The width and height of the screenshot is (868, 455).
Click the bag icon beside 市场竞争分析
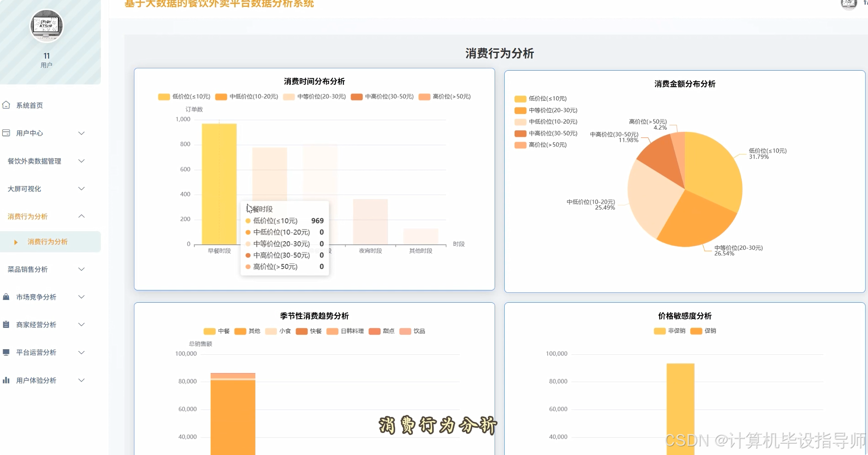[x=6, y=297]
